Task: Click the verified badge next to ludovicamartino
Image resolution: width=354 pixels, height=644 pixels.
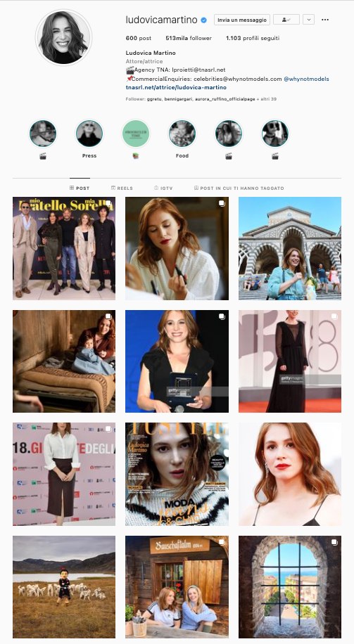Action: tap(203, 20)
